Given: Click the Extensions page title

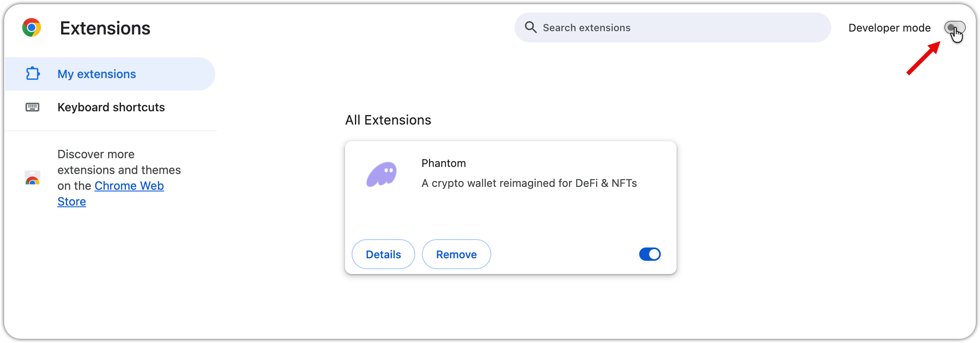Looking at the screenshot, I should (x=105, y=28).
